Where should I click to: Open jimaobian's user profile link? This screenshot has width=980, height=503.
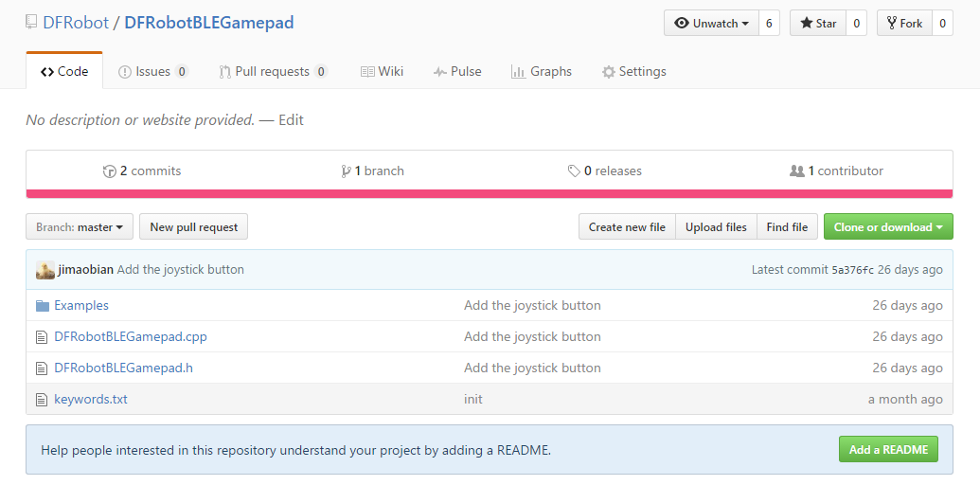85,270
